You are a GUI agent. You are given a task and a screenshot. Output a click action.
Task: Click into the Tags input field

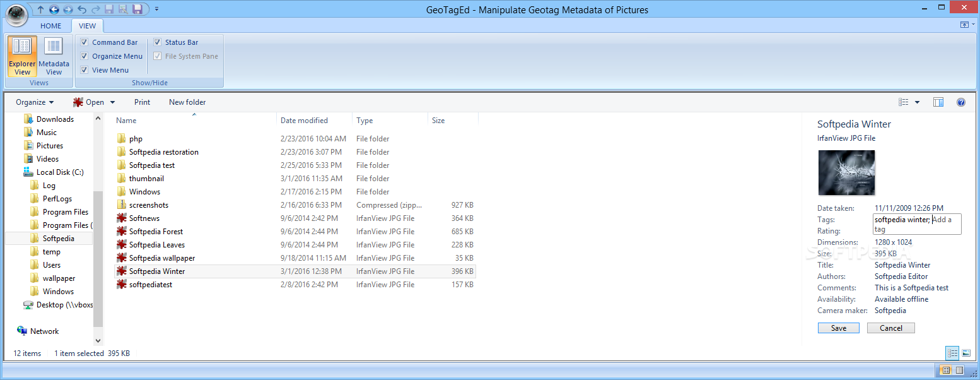point(917,224)
